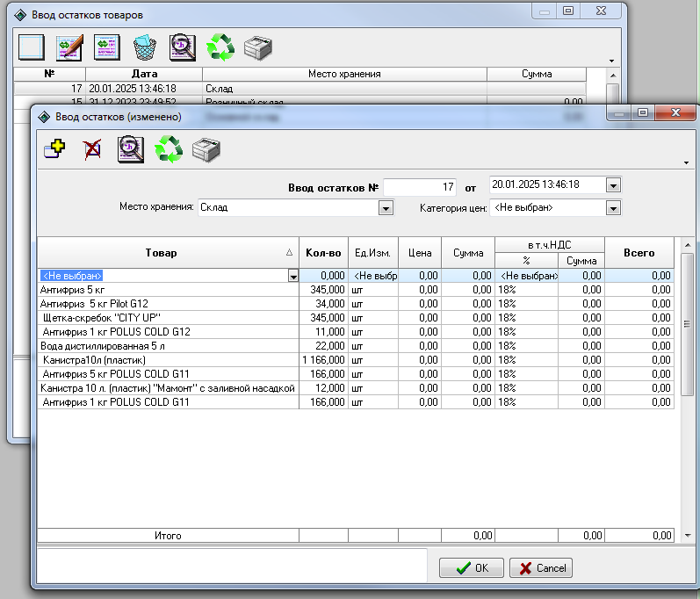Click quantity 34,000 cell

(324, 304)
